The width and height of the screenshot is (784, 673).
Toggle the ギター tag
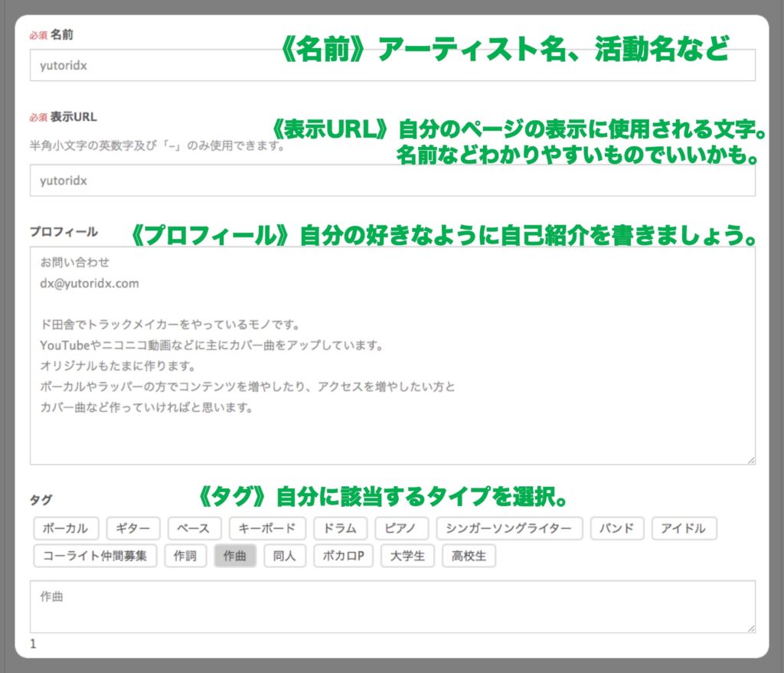coord(133,528)
